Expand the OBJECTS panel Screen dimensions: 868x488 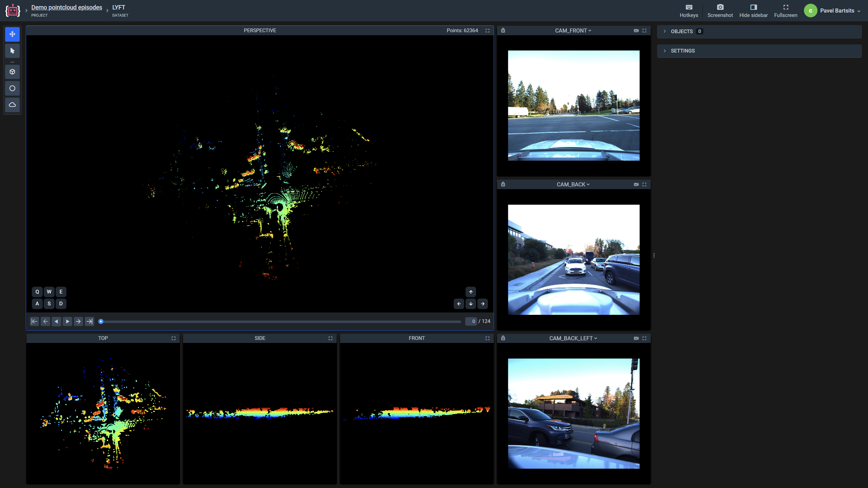[x=664, y=31]
